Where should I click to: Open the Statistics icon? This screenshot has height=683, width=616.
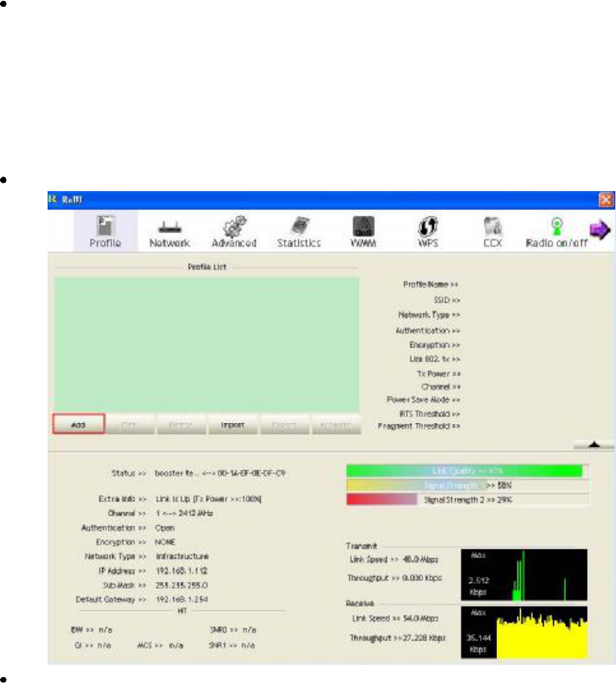tap(299, 226)
